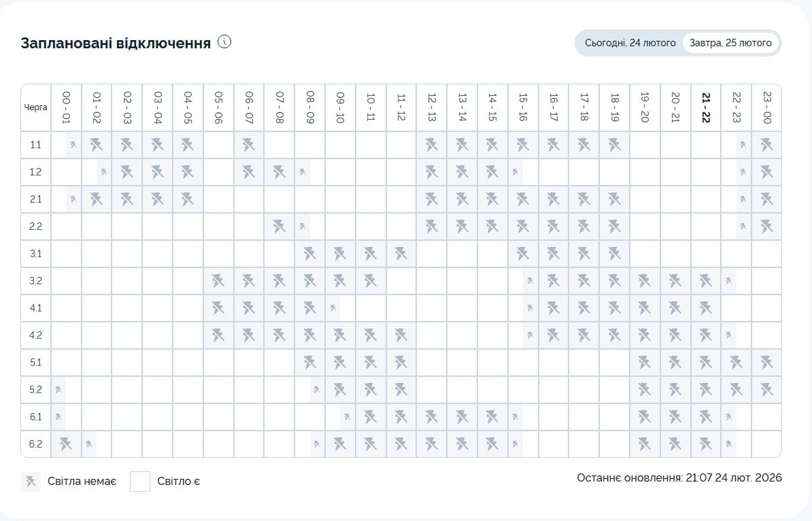Click outage icon for queue 6.2 at 00-01
This screenshot has width=812, height=521.
point(66,444)
